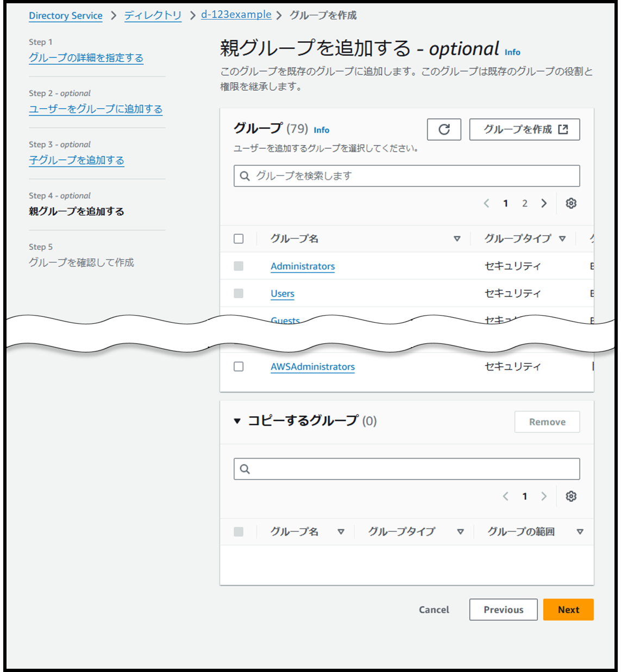Tick the select-all checkbox in groups table header
Image resolution: width=621 pixels, height=672 pixels.
(239, 238)
